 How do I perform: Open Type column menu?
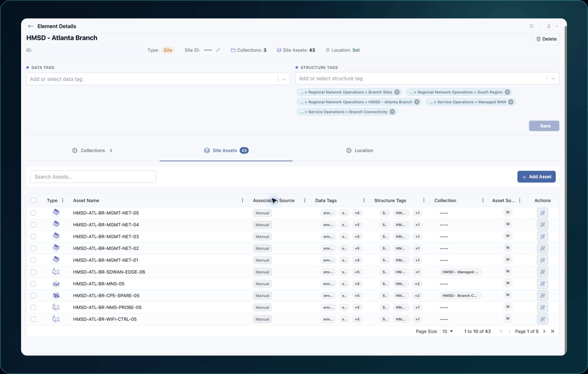(x=63, y=200)
